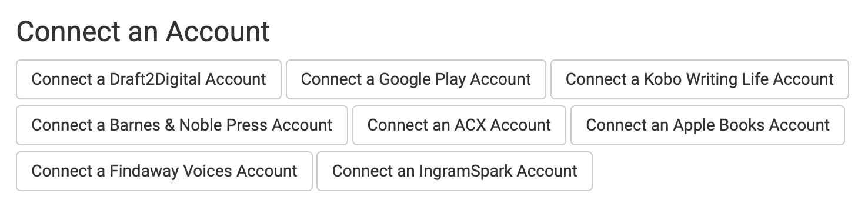868x213 pixels.
Task: Link an Apple Books account
Action: tap(707, 125)
